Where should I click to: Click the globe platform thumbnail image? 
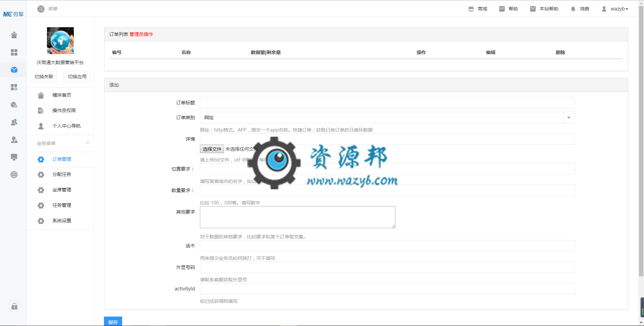click(x=60, y=41)
